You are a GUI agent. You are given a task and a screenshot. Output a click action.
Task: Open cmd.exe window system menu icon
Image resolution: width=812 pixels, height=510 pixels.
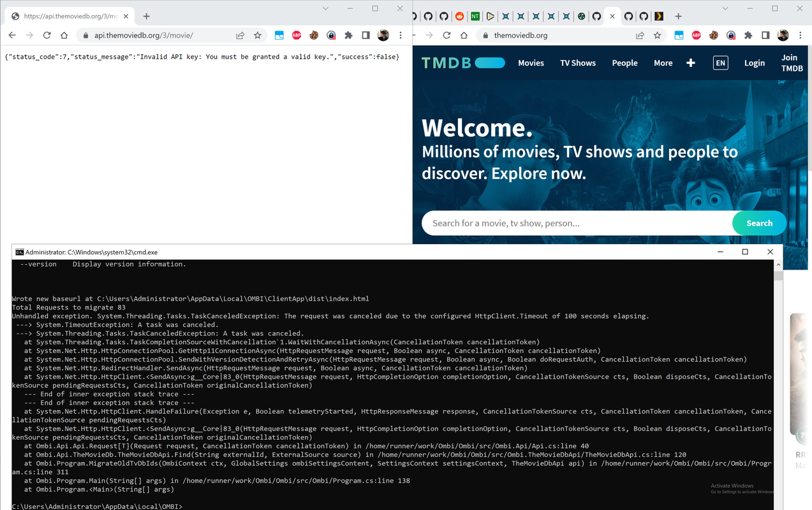[x=19, y=252]
